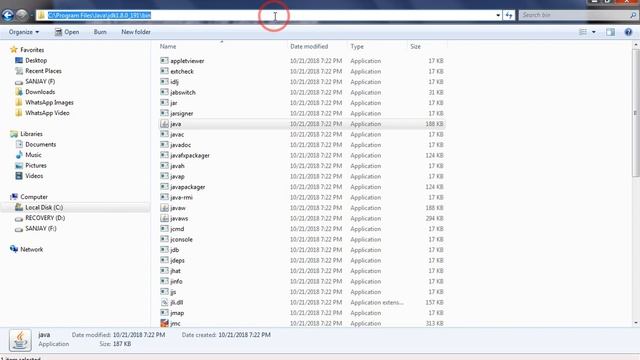Select the jconsole file icon
640x360 pixels.
point(164,240)
